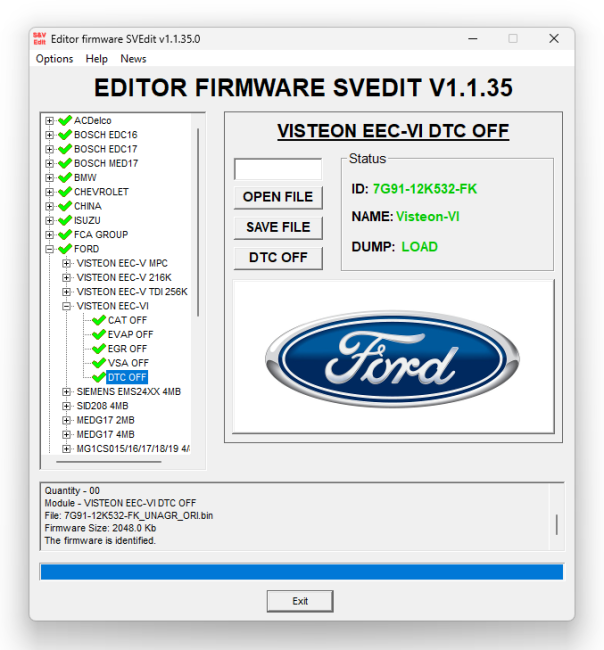Click the green checkmark beside FCA GROUP

click(65, 235)
